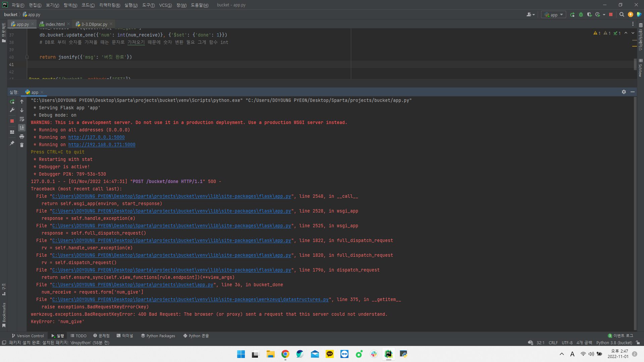Open 이벤트 로그 event log

click(x=621, y=336)
